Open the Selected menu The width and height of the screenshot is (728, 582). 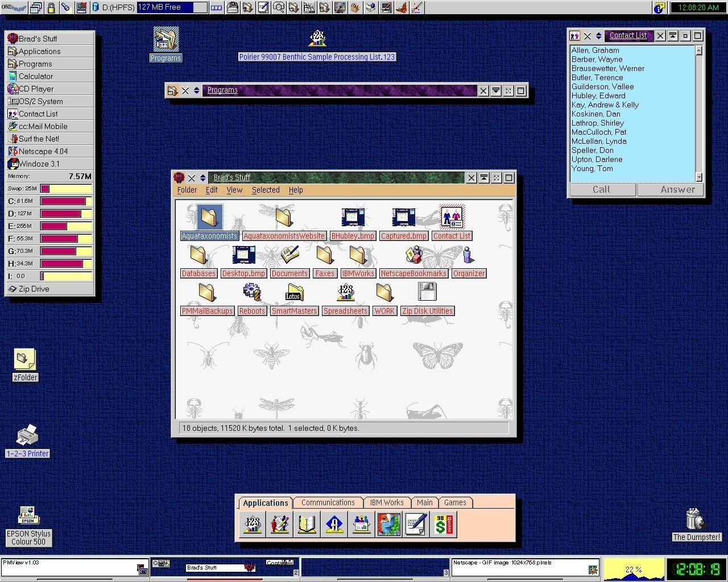click(x=266, y=190)
